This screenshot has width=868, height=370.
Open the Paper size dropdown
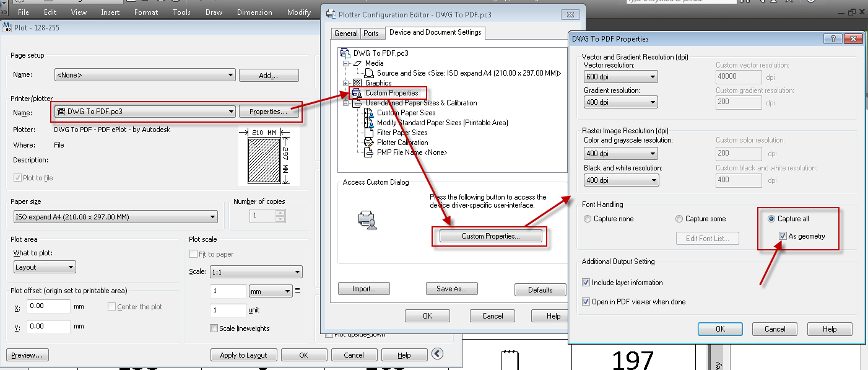[116, 217]
